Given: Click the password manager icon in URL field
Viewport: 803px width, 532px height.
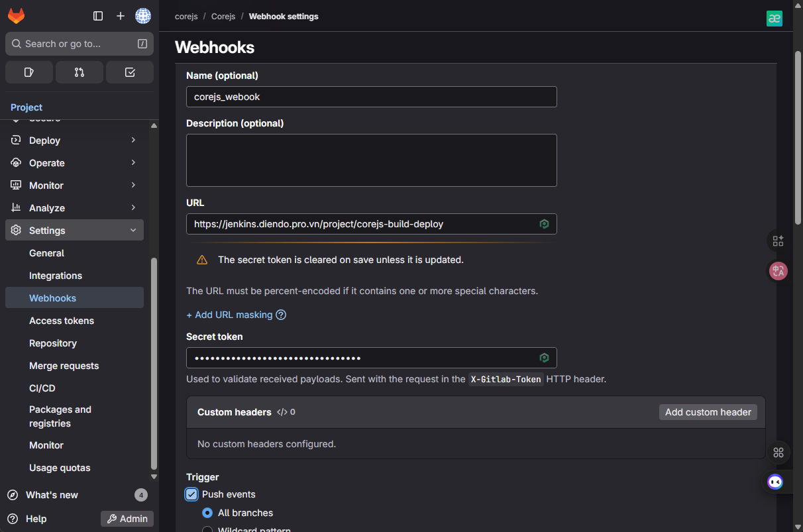Looking at the screenshot, I should point(544,224).
